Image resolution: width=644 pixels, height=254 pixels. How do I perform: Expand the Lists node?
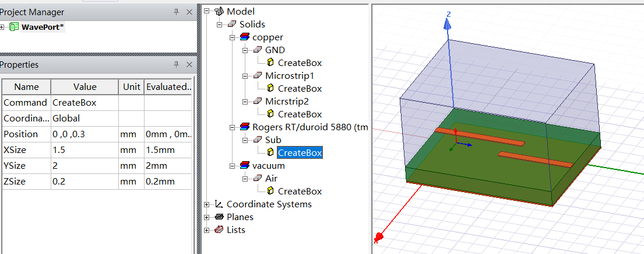[206, 229]
